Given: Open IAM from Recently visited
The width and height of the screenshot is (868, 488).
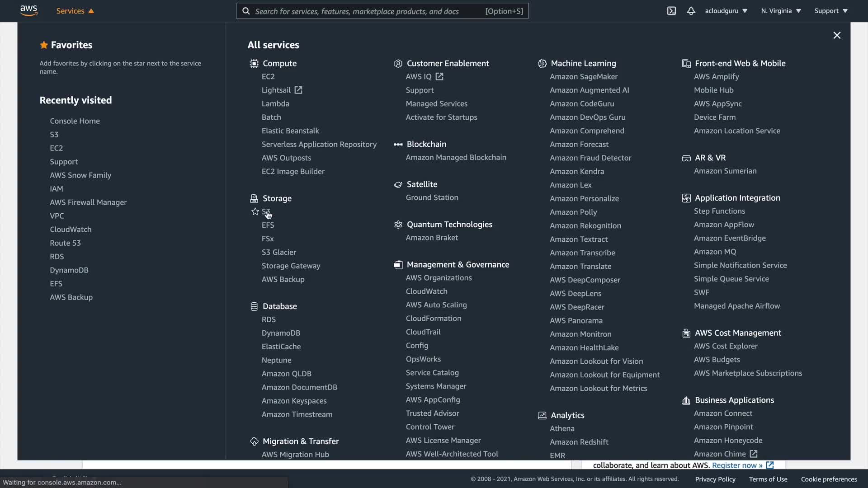Looking at the screenshot, I should pyautogui.click(x=57, y=189).
